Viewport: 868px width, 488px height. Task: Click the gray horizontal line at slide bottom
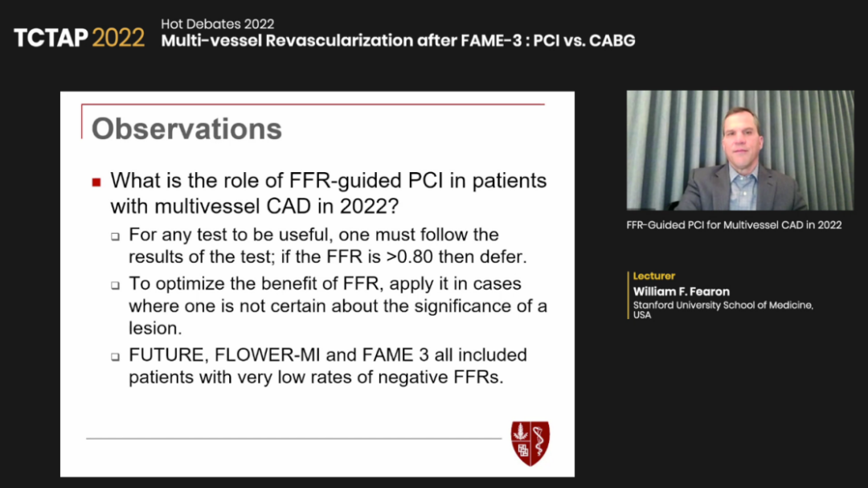[x=293, y=439]
